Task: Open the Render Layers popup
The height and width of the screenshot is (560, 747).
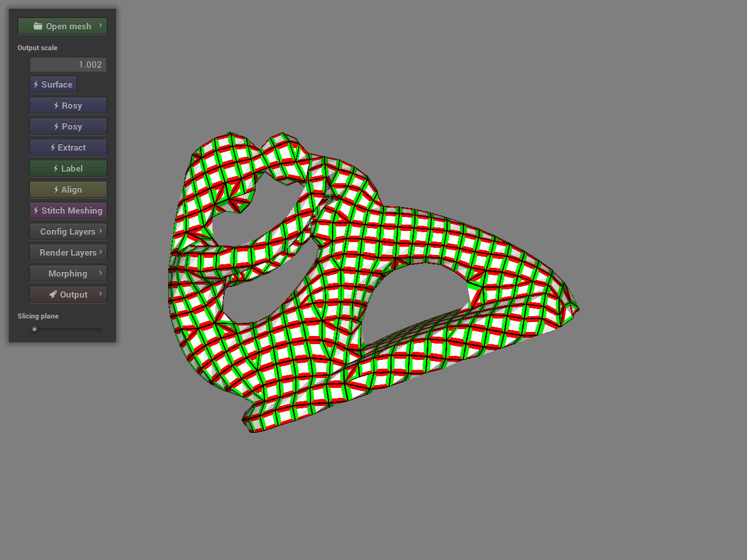Action: (x=68, y=253)
